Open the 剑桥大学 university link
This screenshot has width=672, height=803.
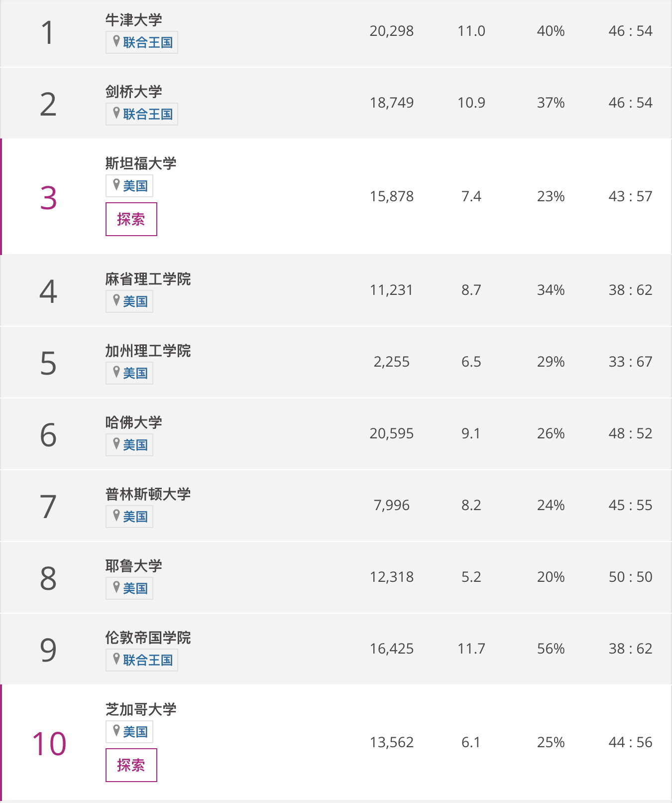coord(133,92)
